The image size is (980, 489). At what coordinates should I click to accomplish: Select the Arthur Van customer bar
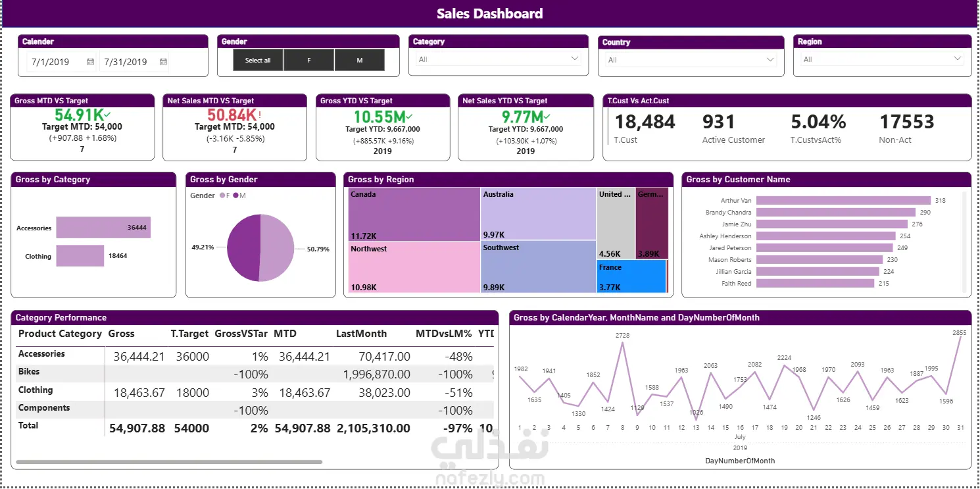844,201
